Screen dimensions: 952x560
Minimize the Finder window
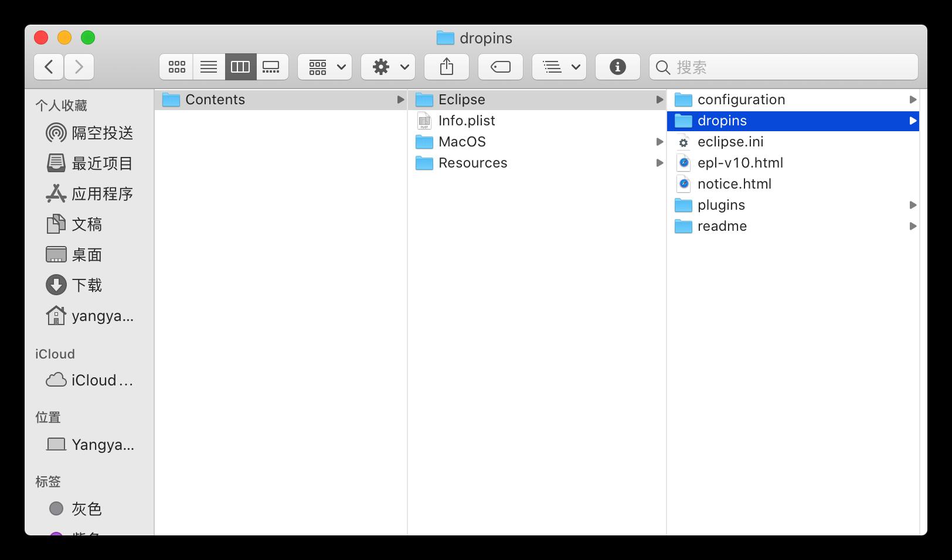[64, 37]
